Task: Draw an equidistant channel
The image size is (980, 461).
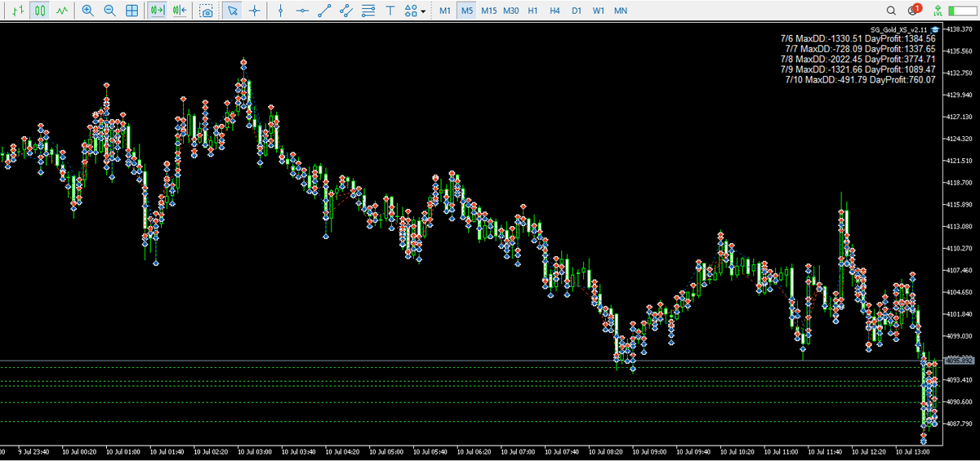Action: pyautogui.click(x=346, y=11)
